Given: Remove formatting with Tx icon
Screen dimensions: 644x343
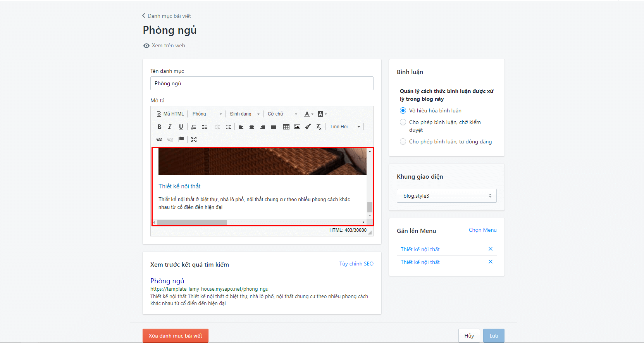Looking at the screenshot, I should tap(319, 127).
